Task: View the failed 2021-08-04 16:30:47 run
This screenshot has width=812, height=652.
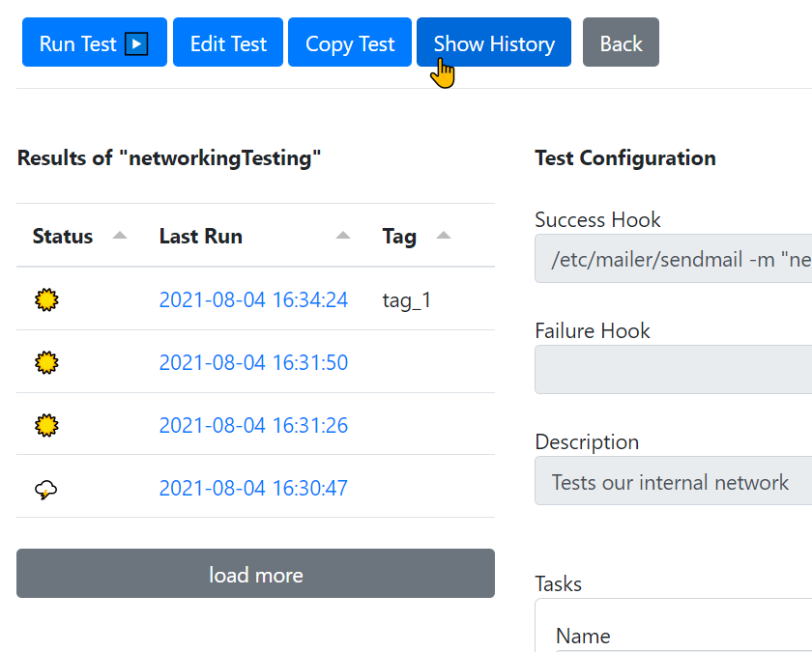Action: 253,488
